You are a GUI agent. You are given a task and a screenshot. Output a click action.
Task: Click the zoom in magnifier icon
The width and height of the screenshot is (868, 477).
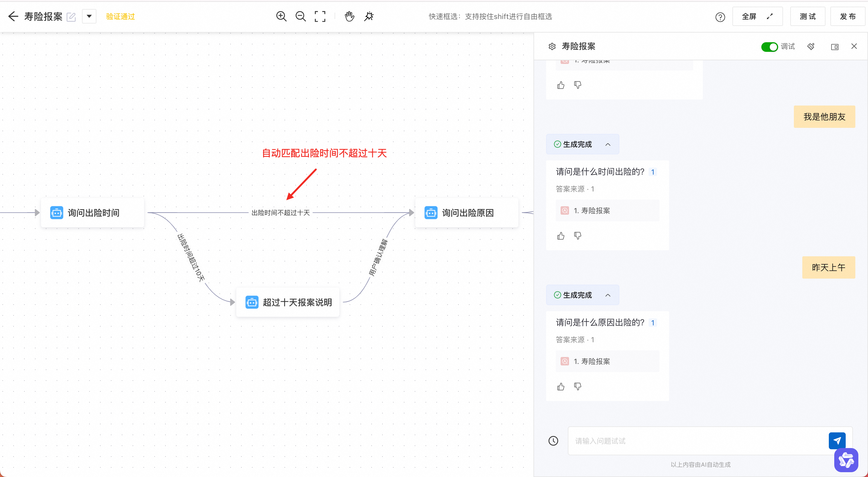281,16
